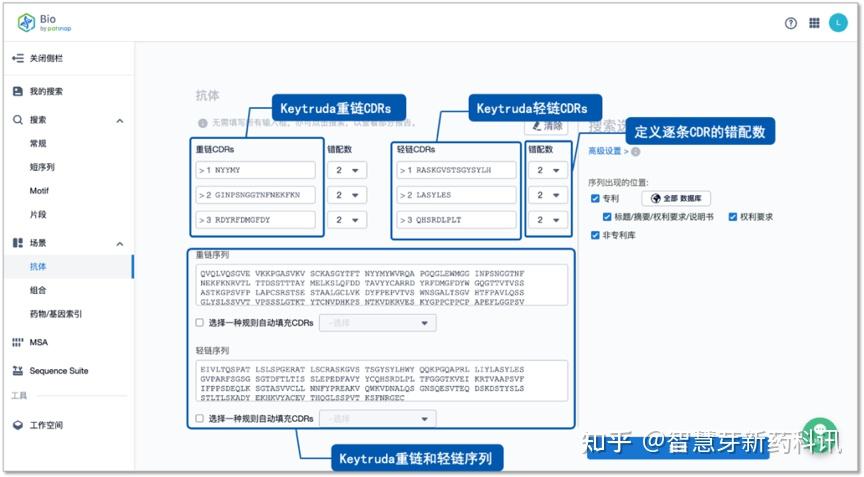864x477 pixels.
Task: Select 片段 in sidebar
Action: tap(38, 214)
